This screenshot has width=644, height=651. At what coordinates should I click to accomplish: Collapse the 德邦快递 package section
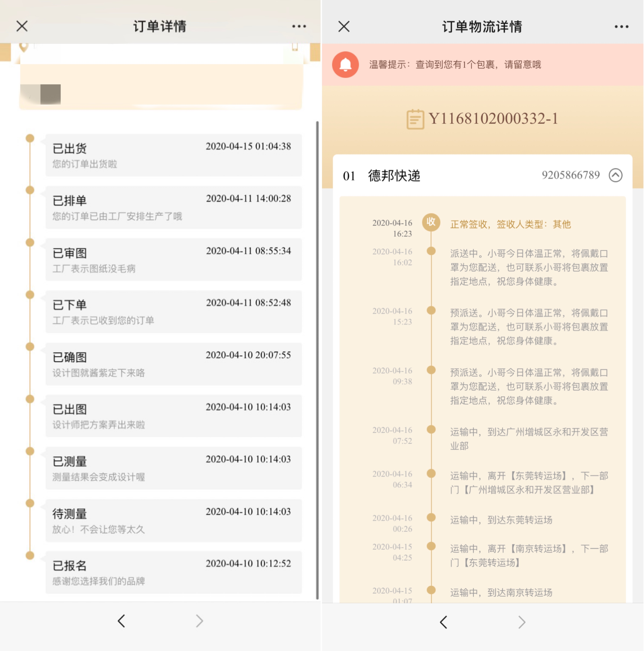click(x=615, y=175)
